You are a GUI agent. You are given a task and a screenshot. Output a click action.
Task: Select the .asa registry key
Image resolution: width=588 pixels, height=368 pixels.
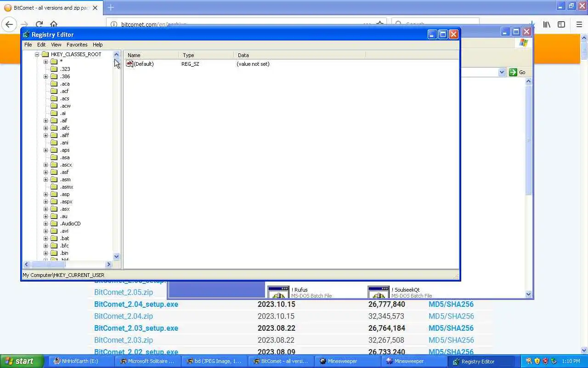pyautogui.click(x=65, y=157)
